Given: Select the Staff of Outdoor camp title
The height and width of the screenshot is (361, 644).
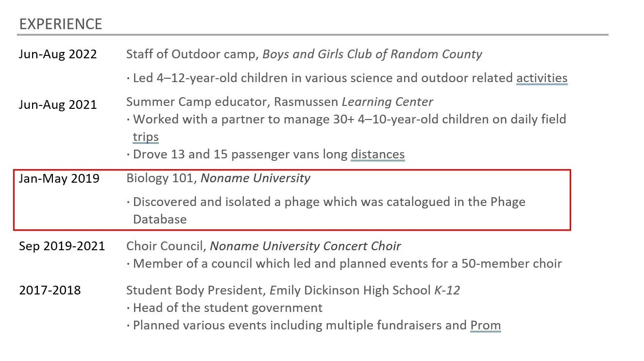Looking at the screenshot, I should [191, 54].
